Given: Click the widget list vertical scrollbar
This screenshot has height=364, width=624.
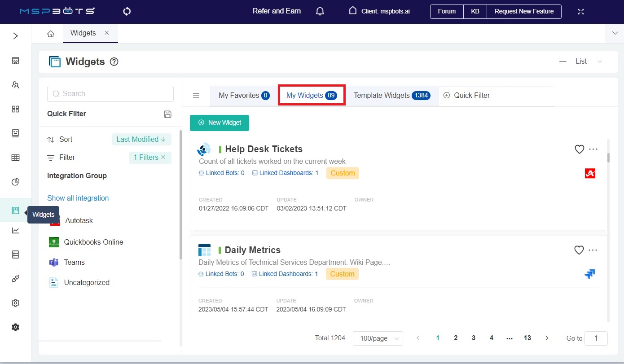Looking at the screenshot, I should tap(608, 158).
